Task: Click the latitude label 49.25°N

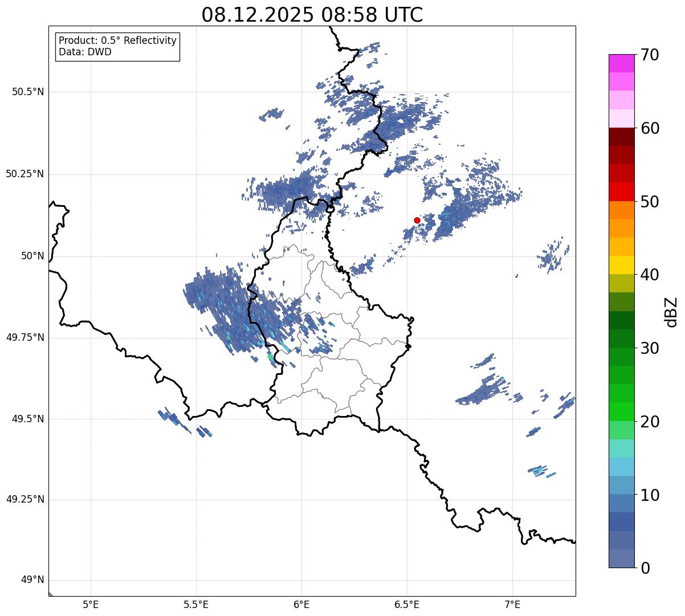Action: pyautogui.click(x=25, y=500)
